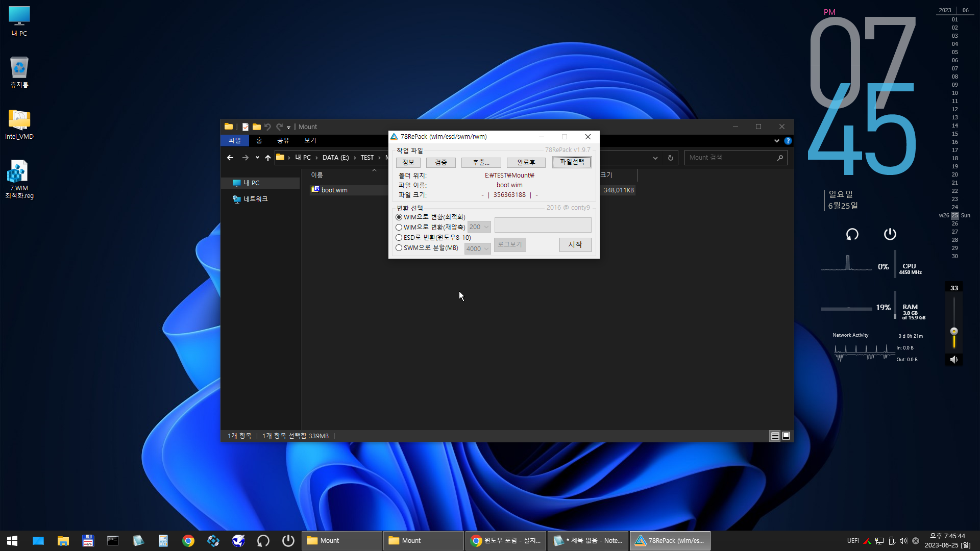
Task: Switch to Chrome 윈도우 포럼 taskbar window
Action: [x=506, y=541]
